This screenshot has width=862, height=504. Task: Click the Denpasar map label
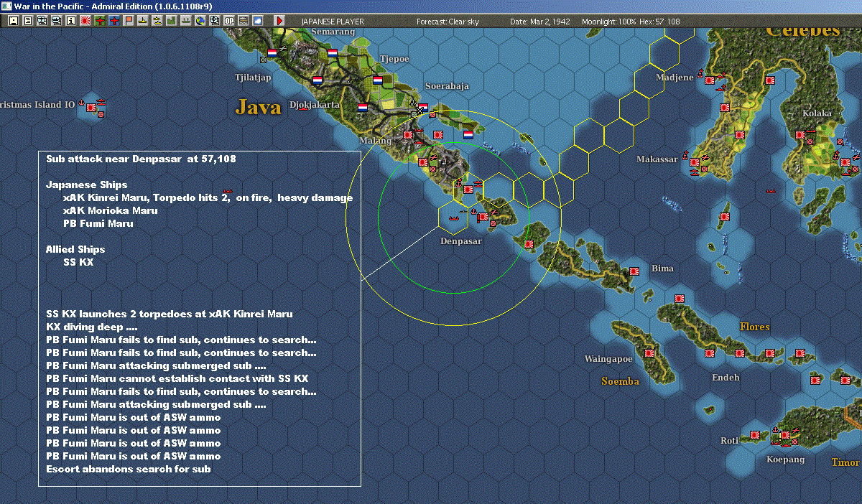coord(460,241)
